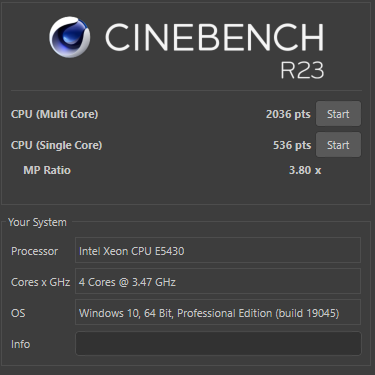Viewport: 375px width, 375px height.
Task: Click the 2036 pts multi core score
Action: (288, 114)
